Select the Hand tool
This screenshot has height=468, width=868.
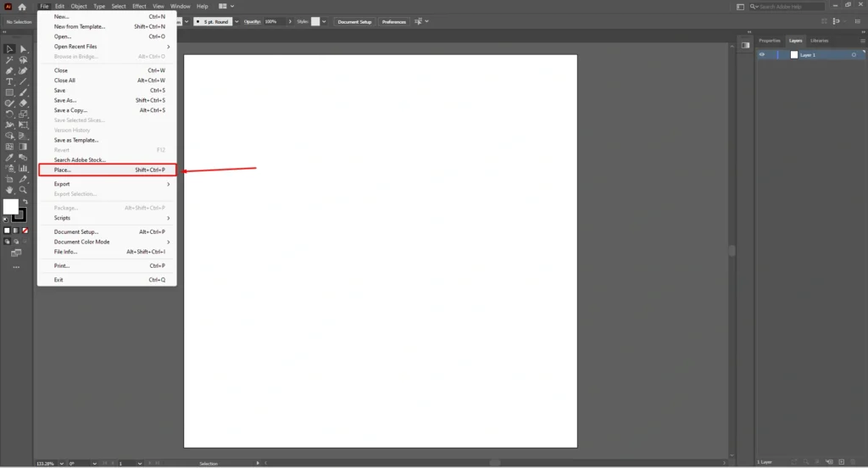click(9, 190)
